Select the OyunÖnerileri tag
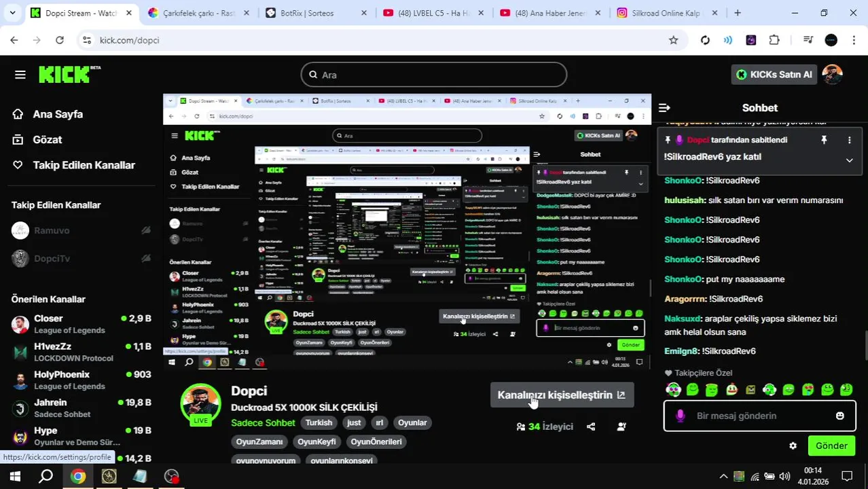 pos(376,441)
